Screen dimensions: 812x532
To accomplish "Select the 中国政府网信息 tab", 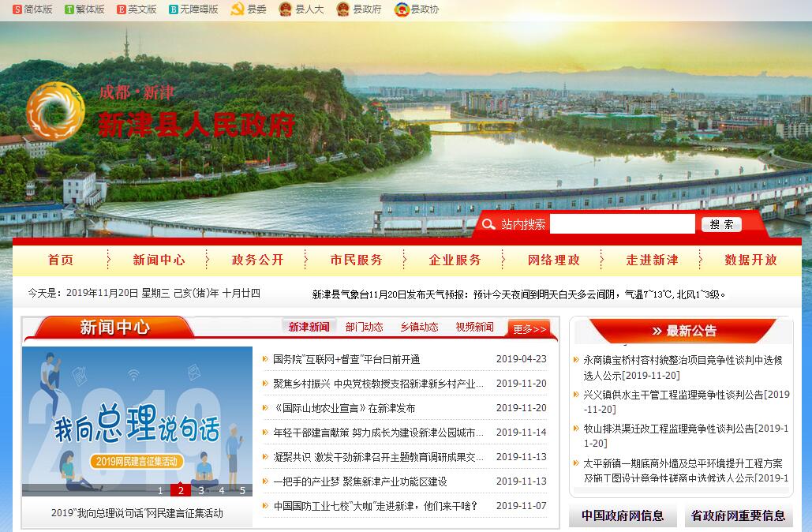I will pos(623,515).
